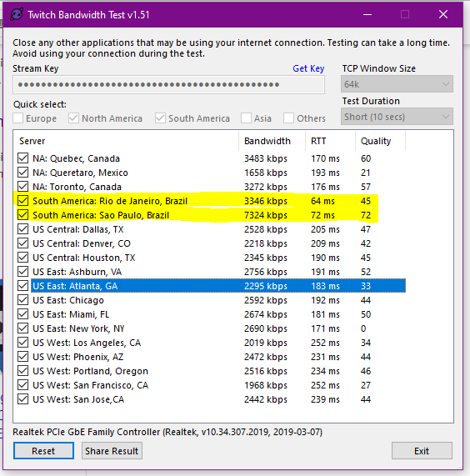Viewport: 470px width, 476px height.
Task: Click the 1968 kbps bandwidth value
Action: tap(266, 385)
